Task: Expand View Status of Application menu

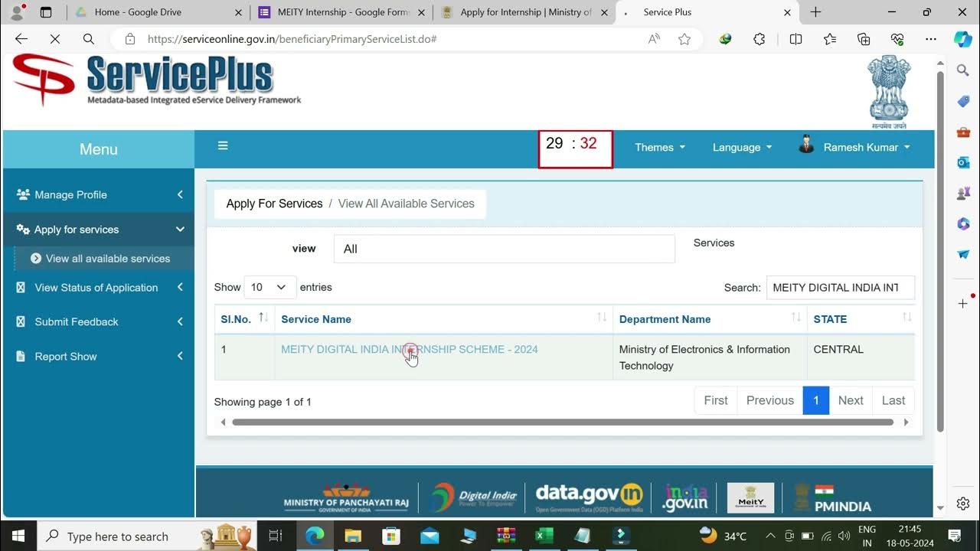Action: click(x=99, y=287)
